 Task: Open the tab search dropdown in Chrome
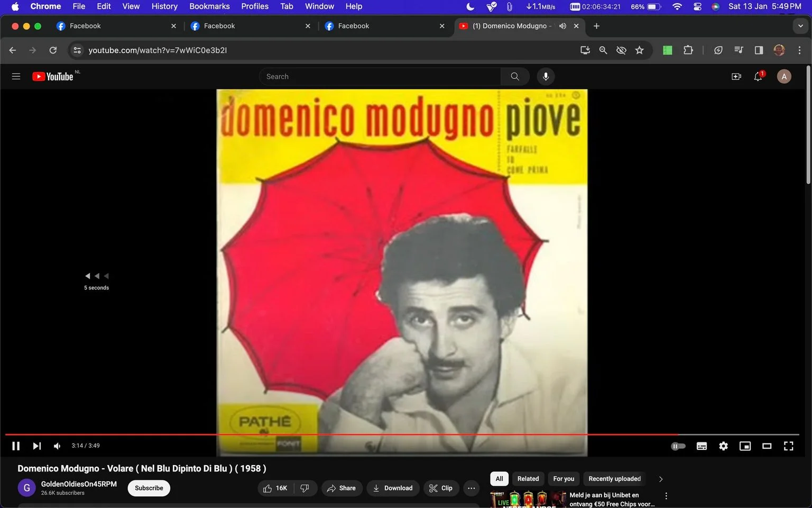click(800, 26)
